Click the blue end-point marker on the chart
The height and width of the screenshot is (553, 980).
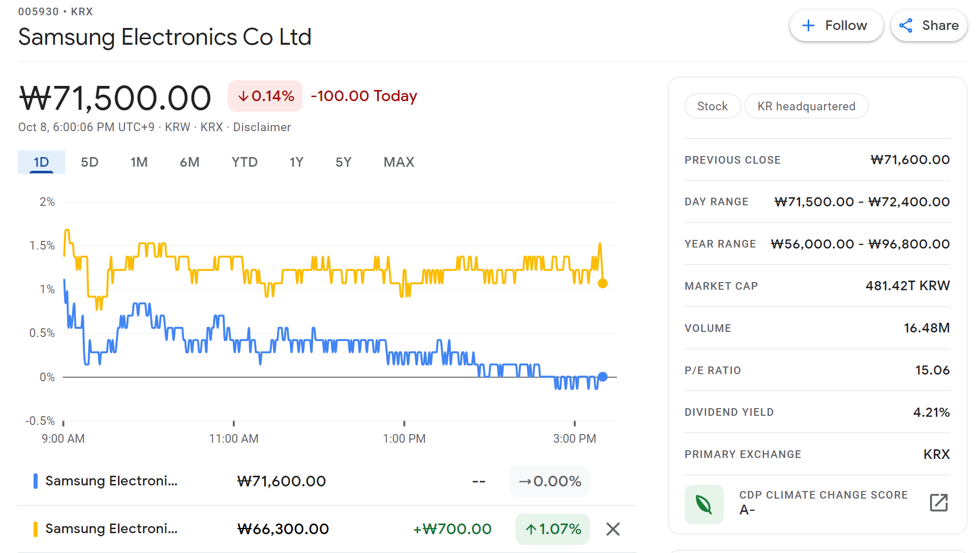[x=603, y=377]
